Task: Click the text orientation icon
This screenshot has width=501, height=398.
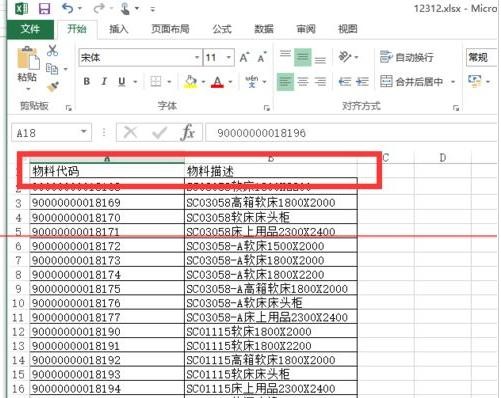Action: 345,57
